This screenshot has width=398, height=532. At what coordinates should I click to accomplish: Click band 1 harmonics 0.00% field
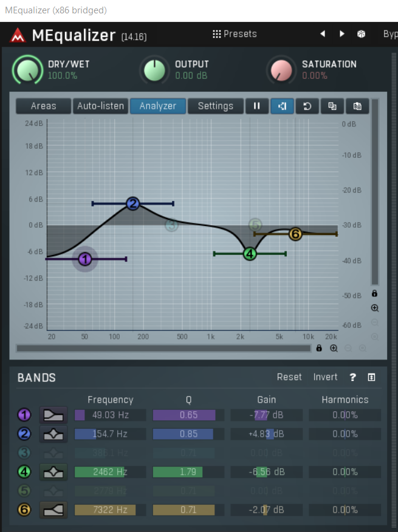(345, 415)
